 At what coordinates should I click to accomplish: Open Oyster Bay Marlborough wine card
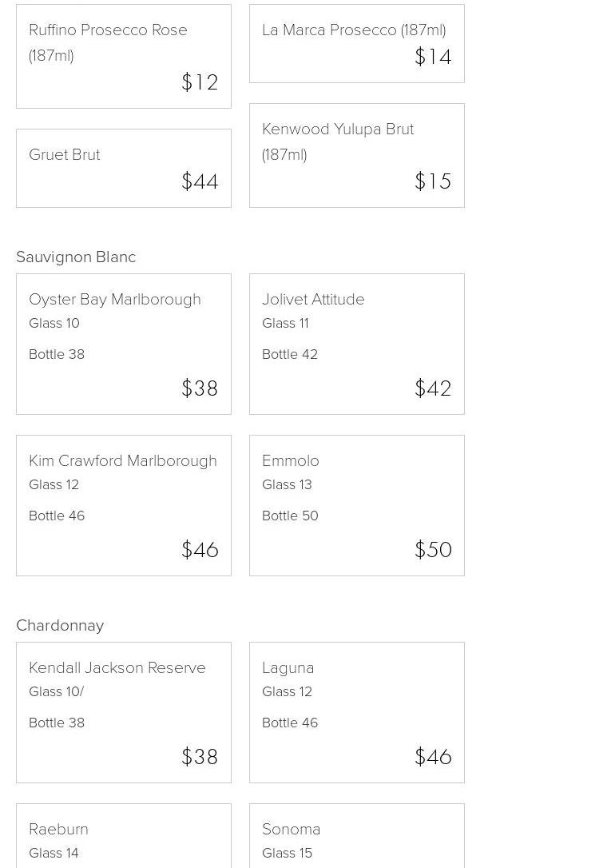pos(124,344)
